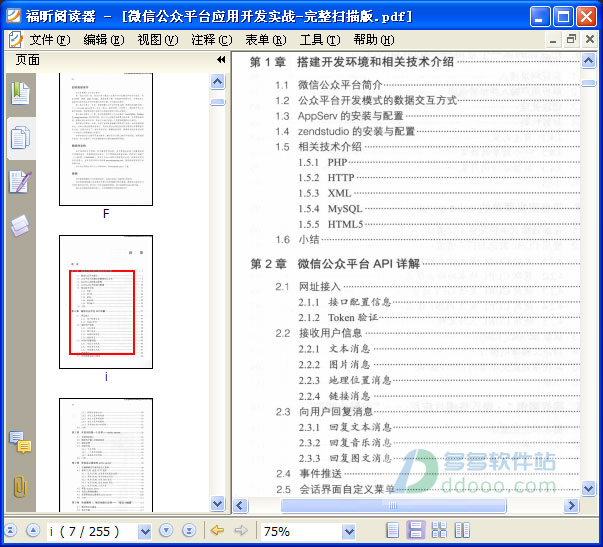Click document vertical scroll down arrow
The width and height of the screenshot is (603, 547).
click(589, 489)
